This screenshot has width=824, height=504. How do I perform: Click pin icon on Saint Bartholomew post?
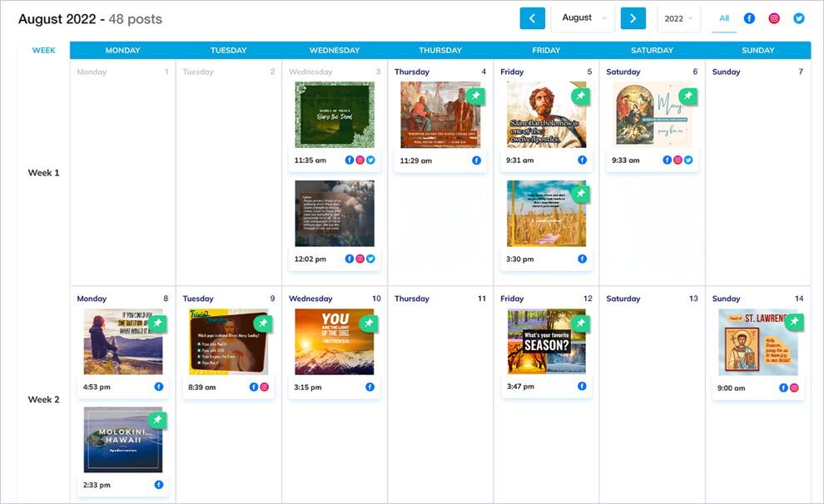coord(580,96)
